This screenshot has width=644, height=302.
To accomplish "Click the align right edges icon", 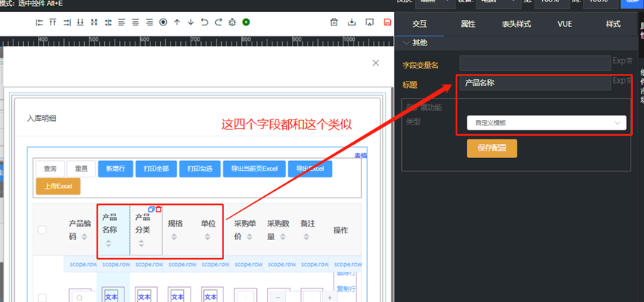I will 66,22.
